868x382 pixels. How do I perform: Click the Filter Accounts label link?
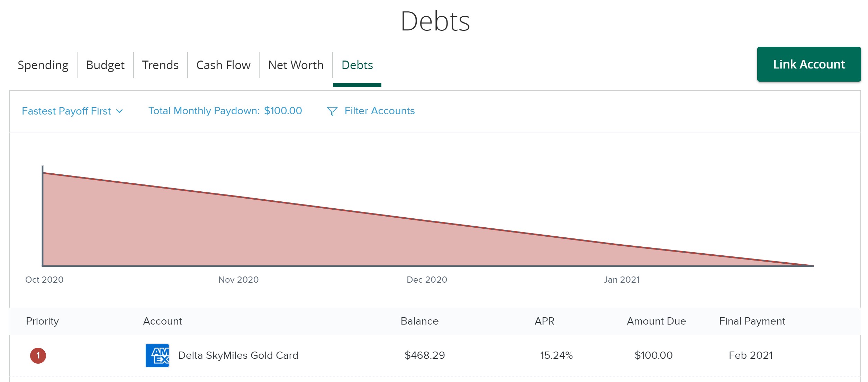(380, 111)
